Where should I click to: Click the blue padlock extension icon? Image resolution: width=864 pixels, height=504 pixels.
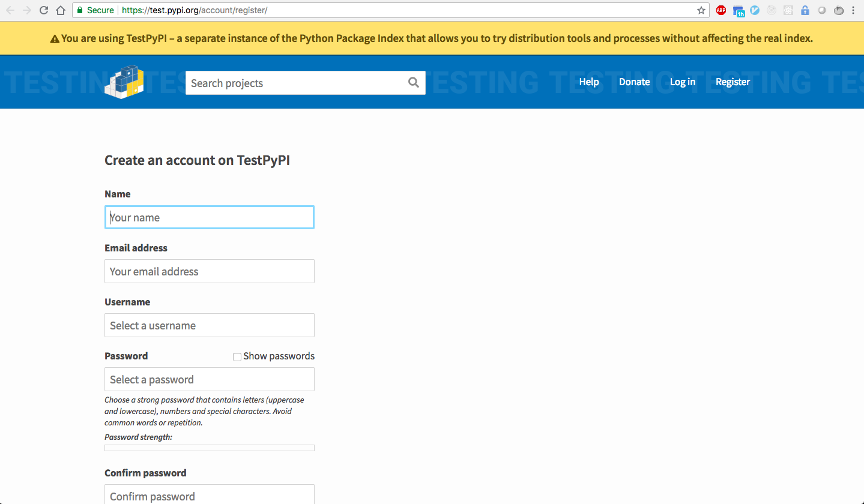[805, 10]
